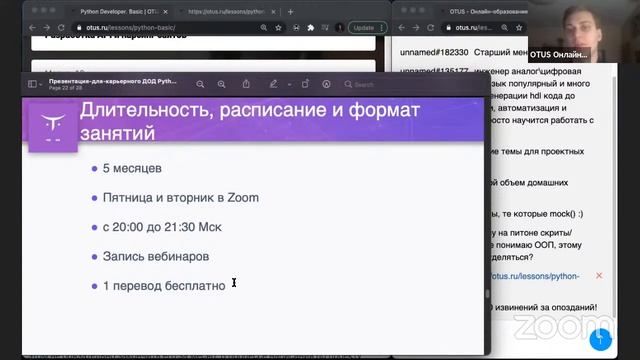Go forward in the right Chrome window
Screen dimensions: 640x360
click(416, 27)
